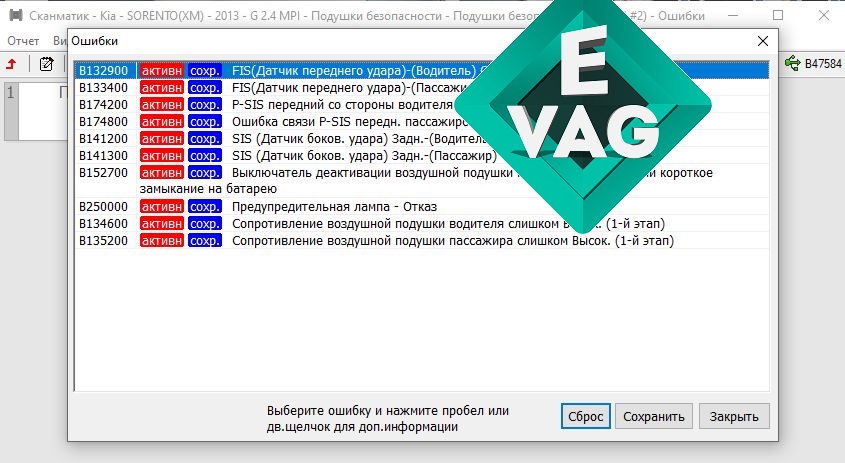Select error row B174200
The width and height of the screenshot is (845, 463).
pos(421,105)
